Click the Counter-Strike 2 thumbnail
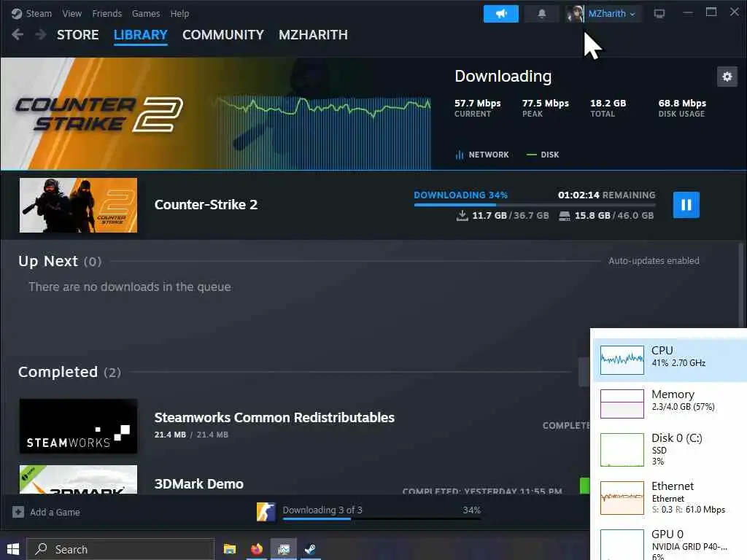 tap(78, 205)
